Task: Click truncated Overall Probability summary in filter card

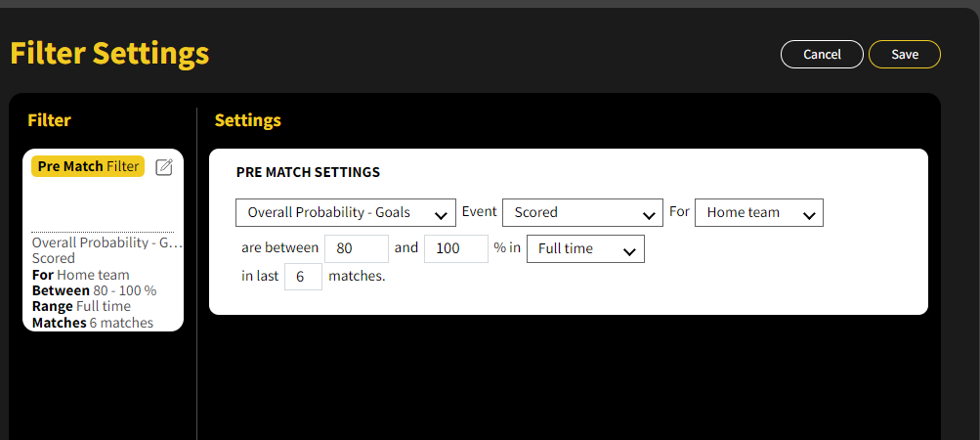Action: [107, 242]
